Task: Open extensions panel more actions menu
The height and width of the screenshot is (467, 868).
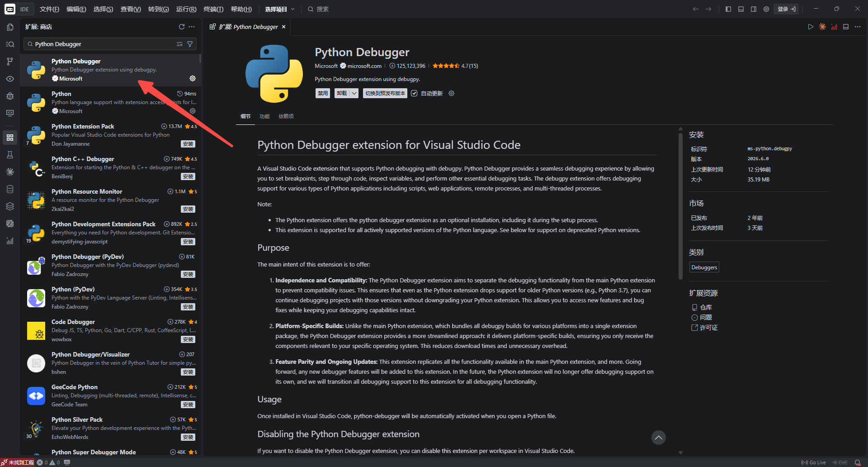Action: pyautogui.click(x=192, y=27)
